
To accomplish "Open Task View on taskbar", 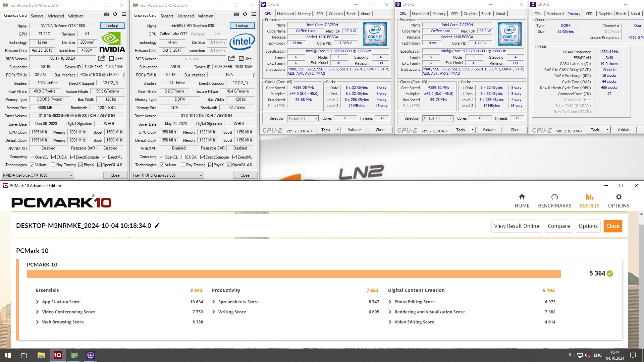I will [24, 355].
